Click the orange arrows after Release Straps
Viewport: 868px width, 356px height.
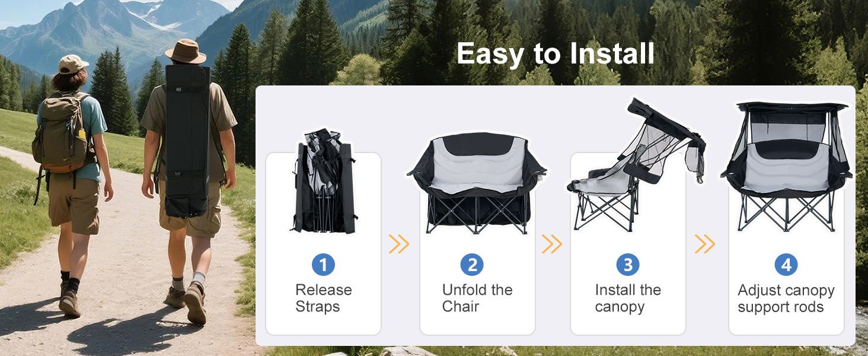(x=399, y=244)
